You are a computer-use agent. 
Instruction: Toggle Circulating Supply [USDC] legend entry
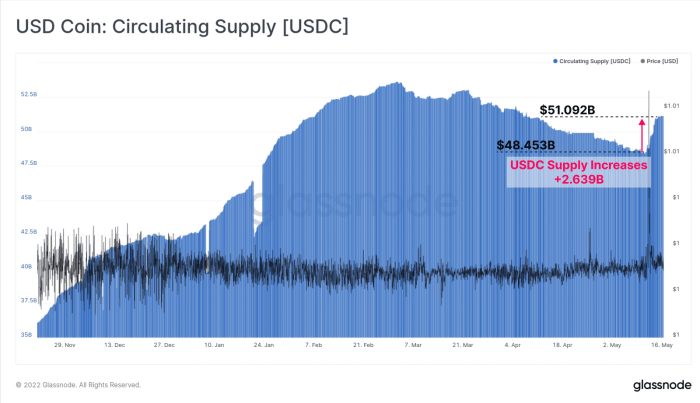point(592,61)
